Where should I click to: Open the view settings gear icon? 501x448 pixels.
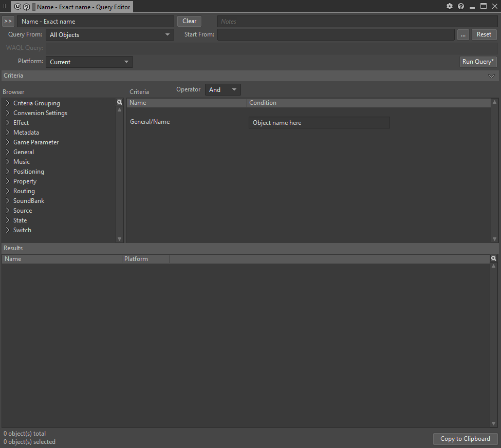[450, 6]
